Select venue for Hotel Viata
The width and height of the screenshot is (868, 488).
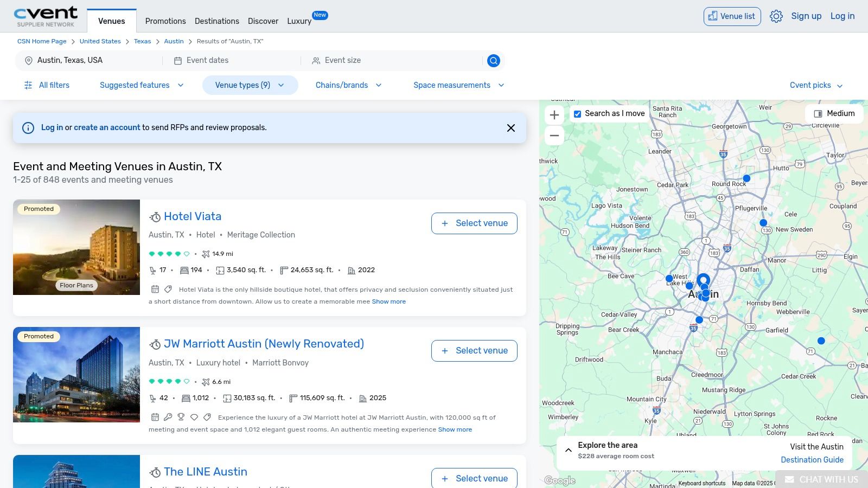474,223
